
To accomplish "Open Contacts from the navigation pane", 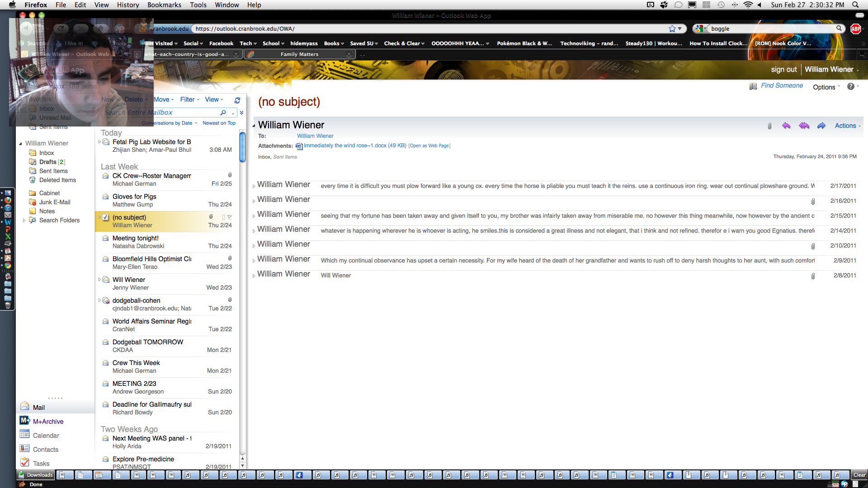I will click(45, 449).
